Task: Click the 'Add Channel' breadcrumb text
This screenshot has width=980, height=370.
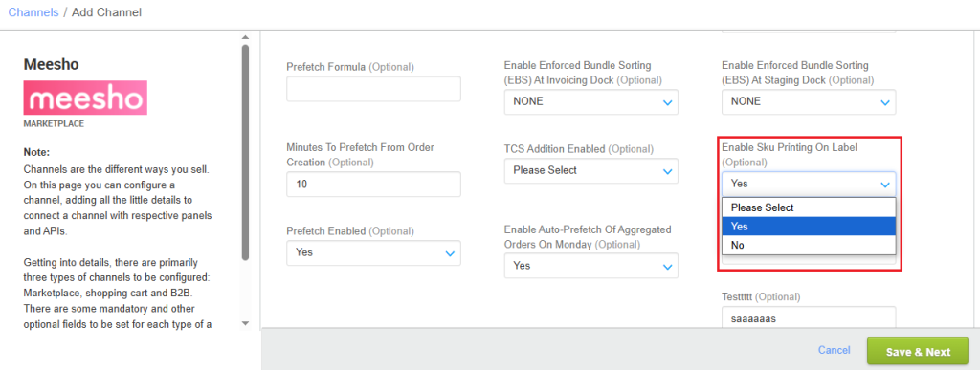Action: 106,12
